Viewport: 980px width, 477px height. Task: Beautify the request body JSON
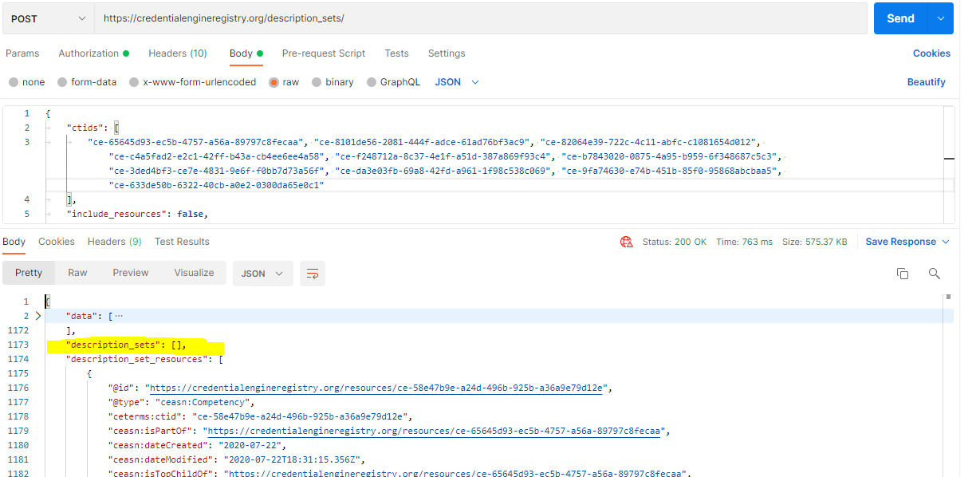coord(926,81)
